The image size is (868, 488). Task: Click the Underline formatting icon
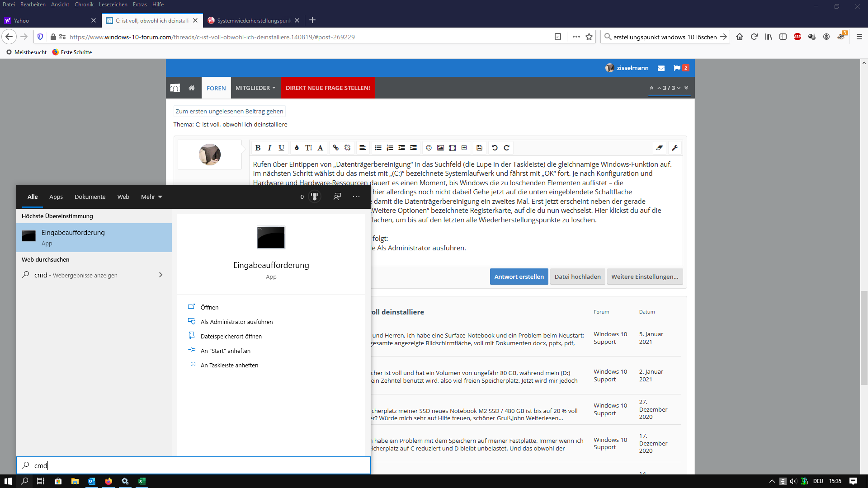coord(281,148)
